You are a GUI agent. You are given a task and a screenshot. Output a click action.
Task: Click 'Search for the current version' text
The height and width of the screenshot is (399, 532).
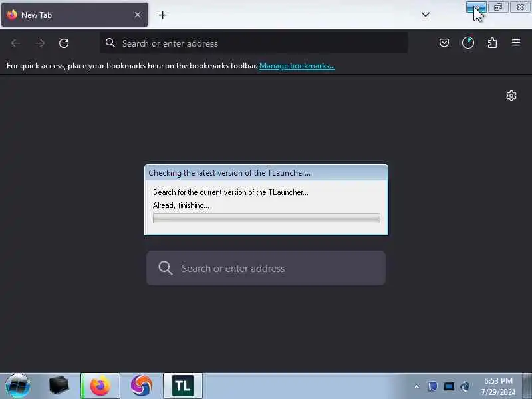[x=230, y=192]
